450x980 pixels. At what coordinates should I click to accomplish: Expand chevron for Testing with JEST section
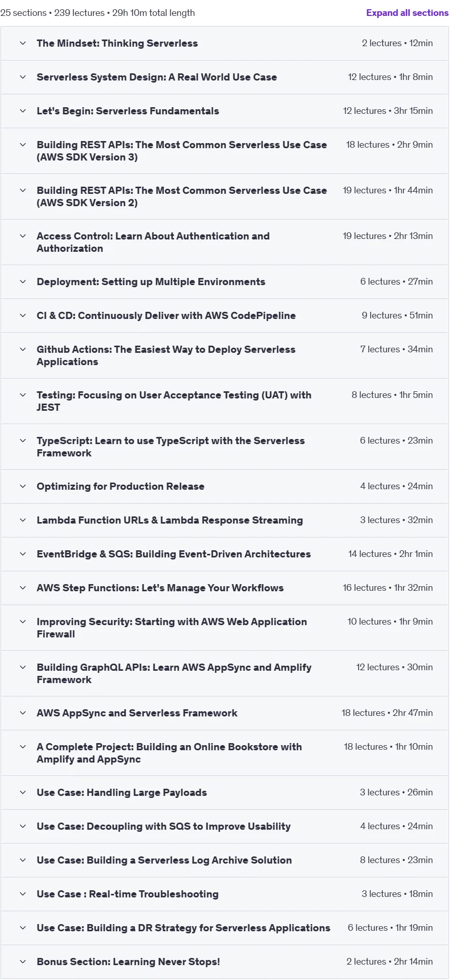click(23, 395)
